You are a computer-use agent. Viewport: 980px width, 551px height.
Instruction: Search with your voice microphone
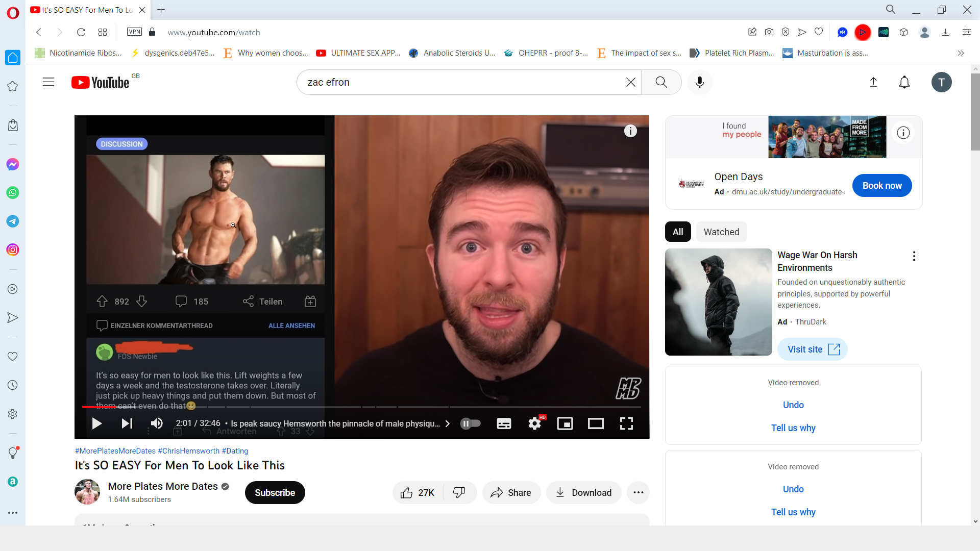click(700, 82)
